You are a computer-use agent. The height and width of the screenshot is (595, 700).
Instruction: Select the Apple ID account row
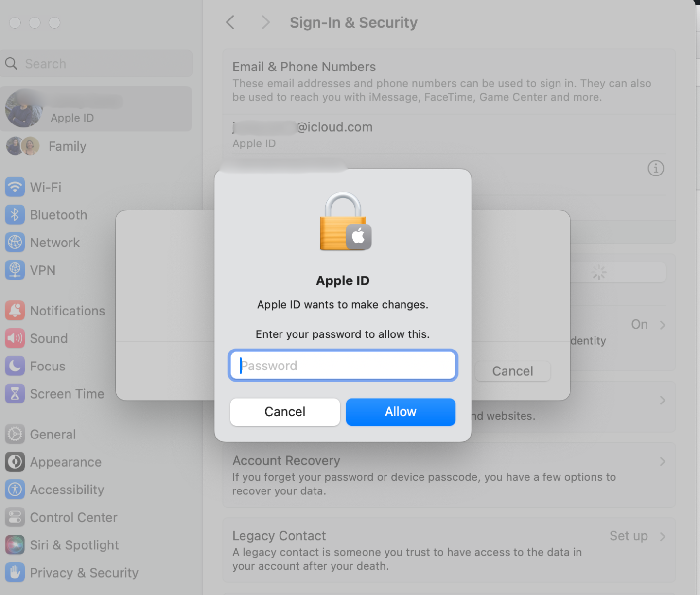coord(96,109)
